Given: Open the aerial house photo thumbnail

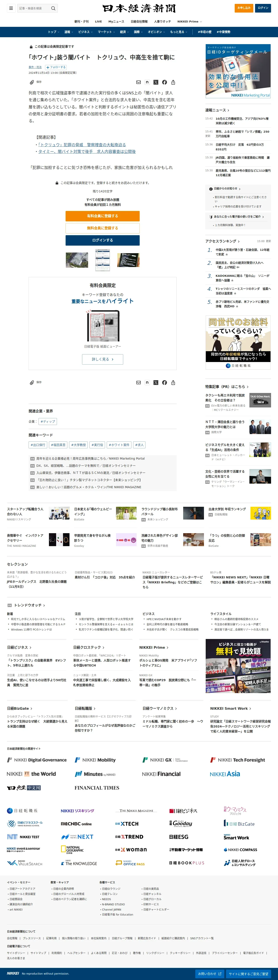Looking at the screenshot, I should coord(77,260).
